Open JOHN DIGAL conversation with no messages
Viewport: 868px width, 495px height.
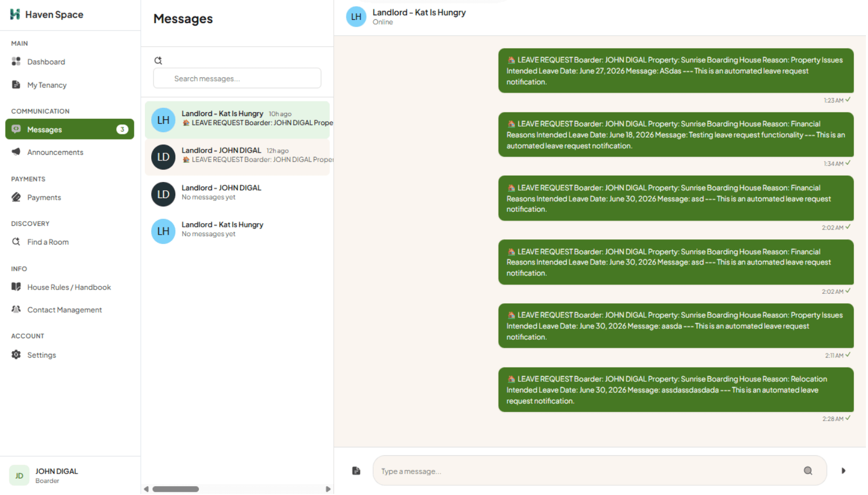[x=238, y=194]
